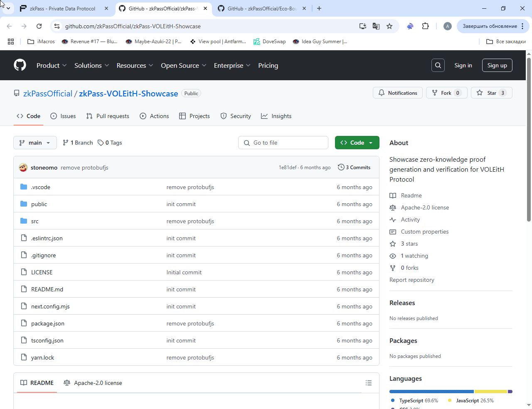The height and width of the screenshot is (409, 532).
Task: Open the 1 Branch link
Action: pos(78,143)
